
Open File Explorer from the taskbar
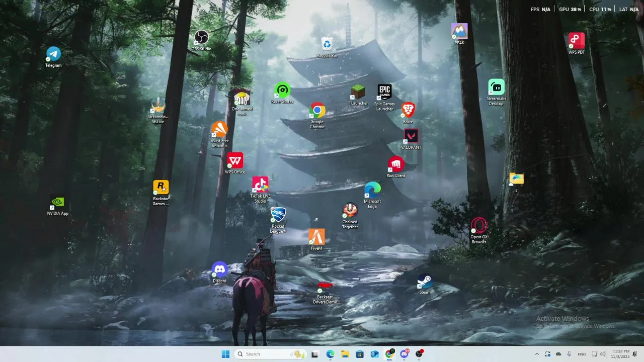pos(345,354)
